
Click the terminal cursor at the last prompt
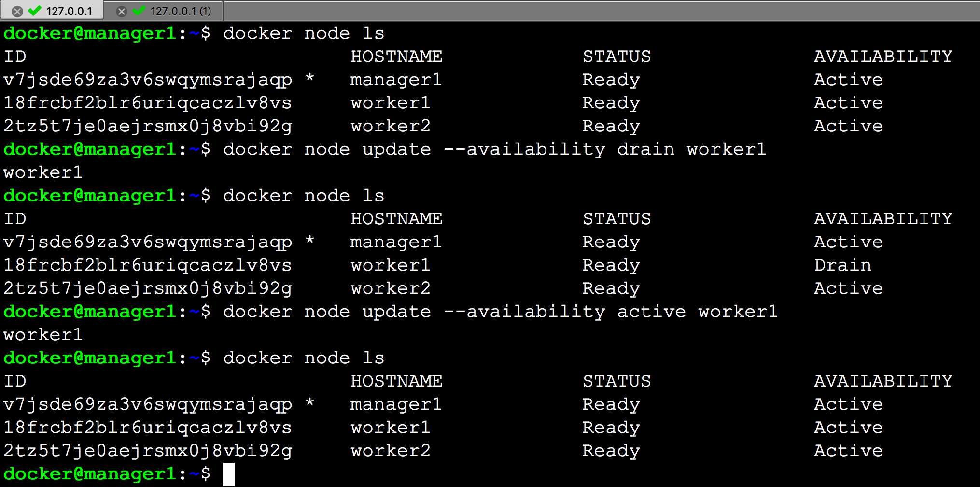click(x=229, y=474)
